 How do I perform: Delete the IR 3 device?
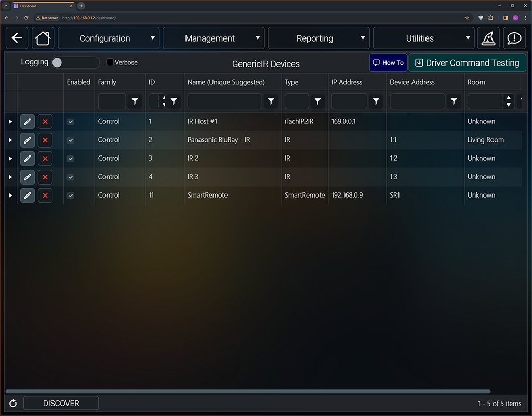point(45,177)
